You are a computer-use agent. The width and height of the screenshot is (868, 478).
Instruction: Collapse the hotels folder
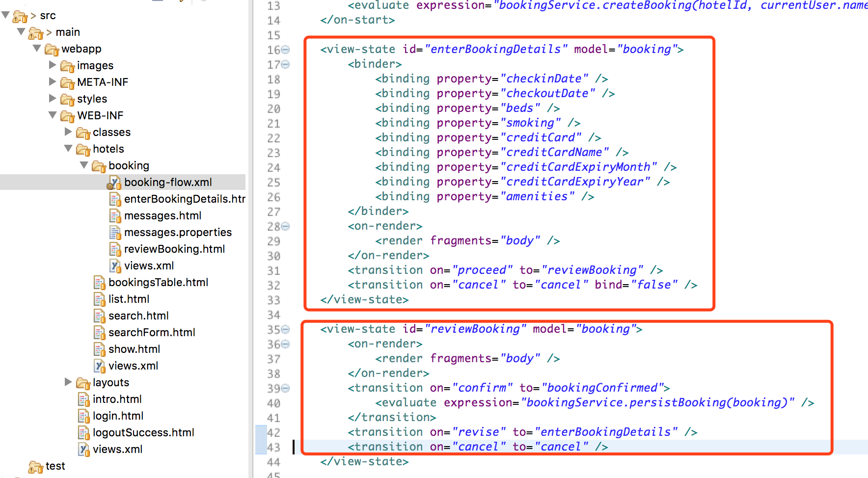pyautogui.click(x=68, y=149)
